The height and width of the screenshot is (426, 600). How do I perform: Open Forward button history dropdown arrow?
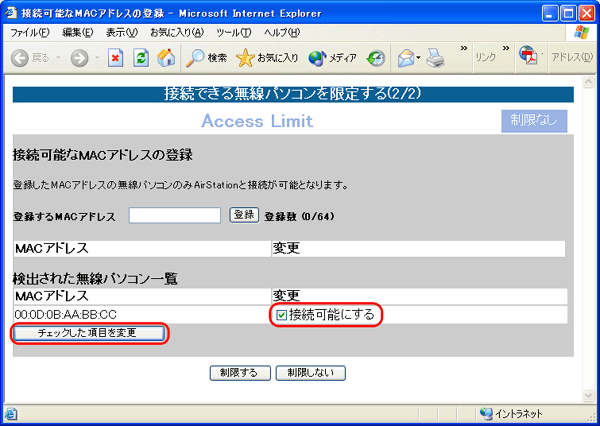98,58
